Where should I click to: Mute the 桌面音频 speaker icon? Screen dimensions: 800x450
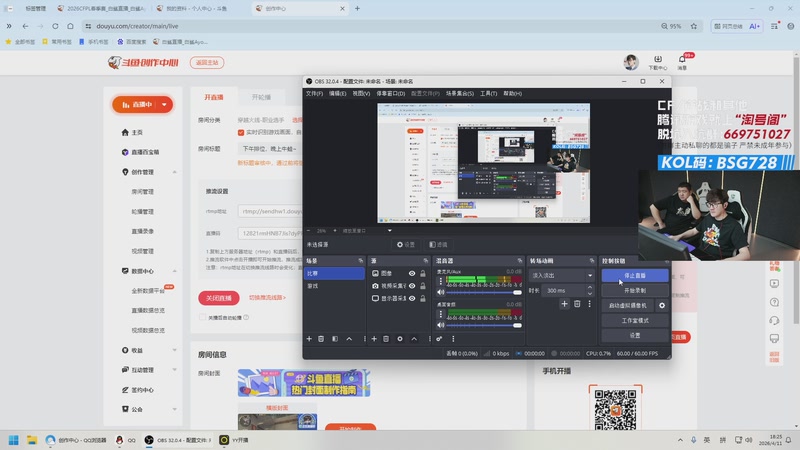pos(441,325)
